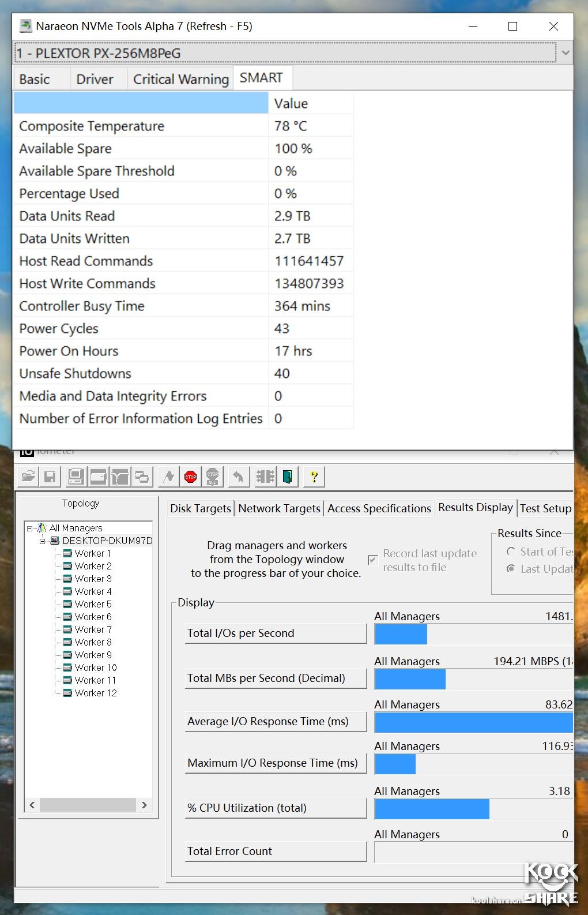Select the Start of Test radio button
The width and height of the screenshot is (588, 915).
tap(511, 552)
